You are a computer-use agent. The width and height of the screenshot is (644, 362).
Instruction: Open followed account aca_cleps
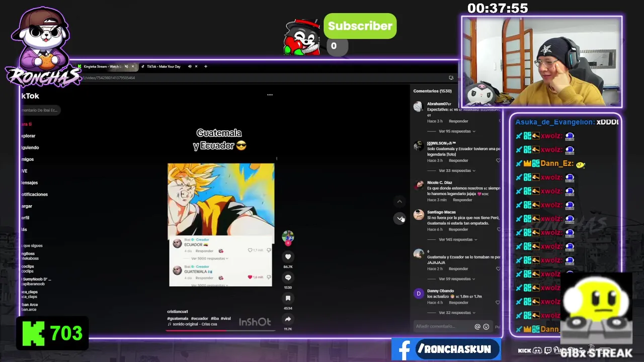tap(29, 294)
